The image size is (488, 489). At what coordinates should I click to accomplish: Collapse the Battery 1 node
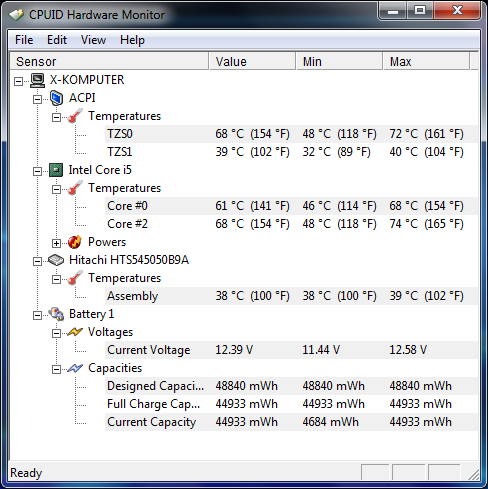point(37,316)
